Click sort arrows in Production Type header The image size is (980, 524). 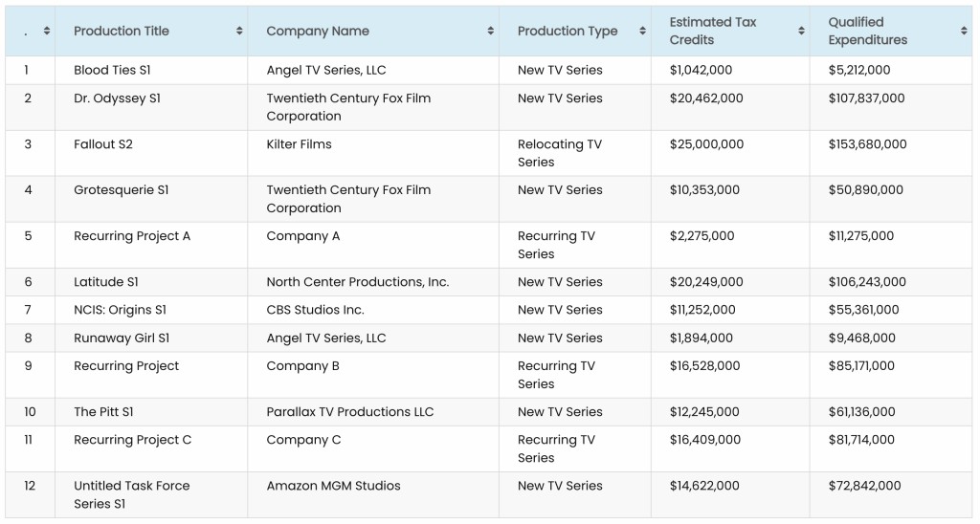pos(641,32)
